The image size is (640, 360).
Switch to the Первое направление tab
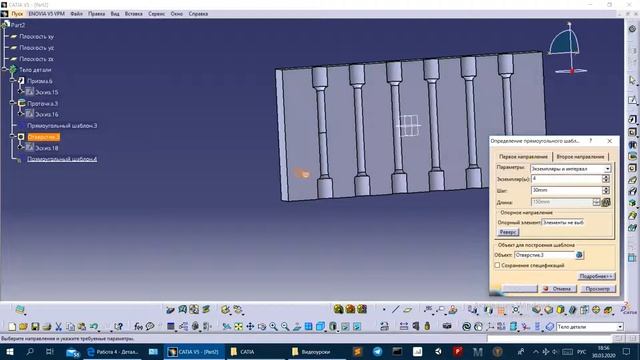coord(523,157)
